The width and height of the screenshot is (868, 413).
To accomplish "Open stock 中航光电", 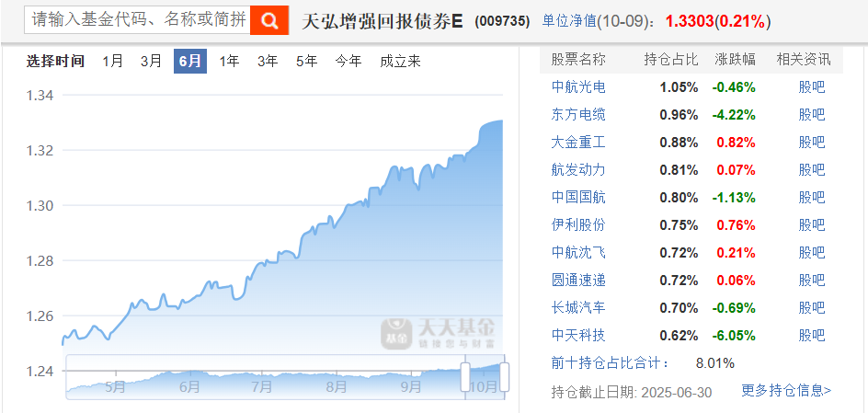I will (578, 86).
